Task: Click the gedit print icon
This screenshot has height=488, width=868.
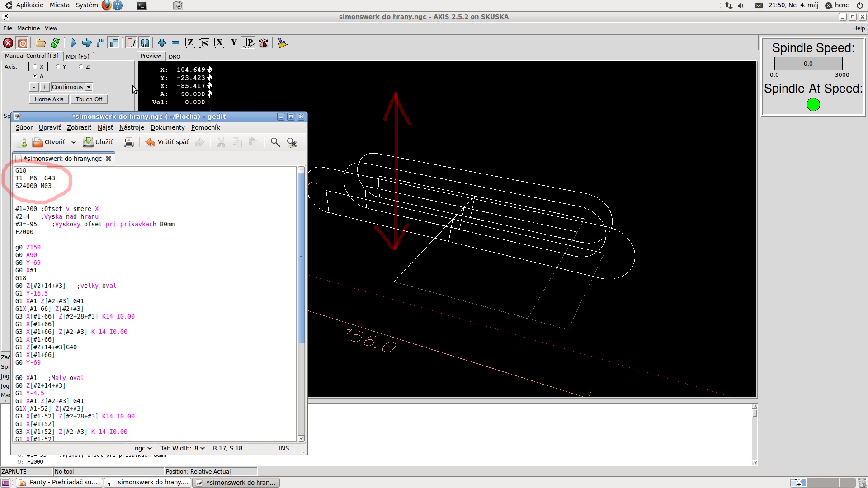Action: (129, 142)
